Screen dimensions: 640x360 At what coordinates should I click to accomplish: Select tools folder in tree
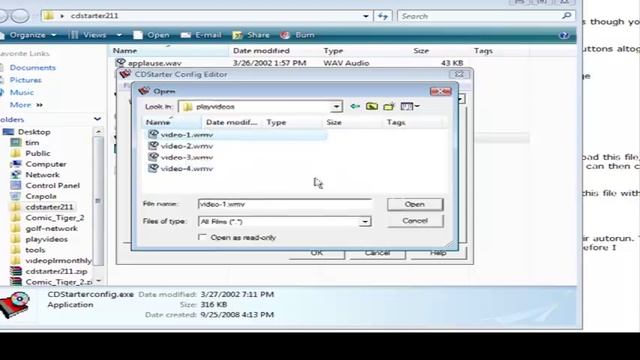tap(35, 250)
